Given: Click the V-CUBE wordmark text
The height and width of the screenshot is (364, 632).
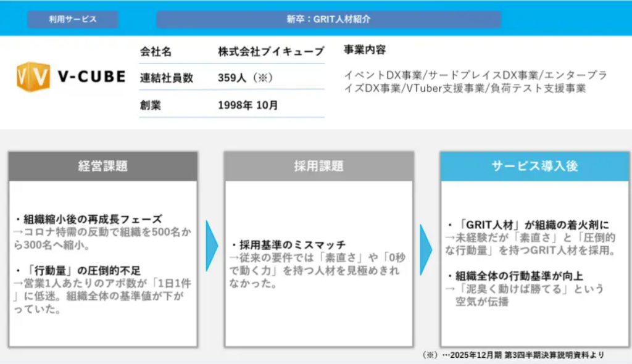Looking at the screenshot, I should (91, 77).
